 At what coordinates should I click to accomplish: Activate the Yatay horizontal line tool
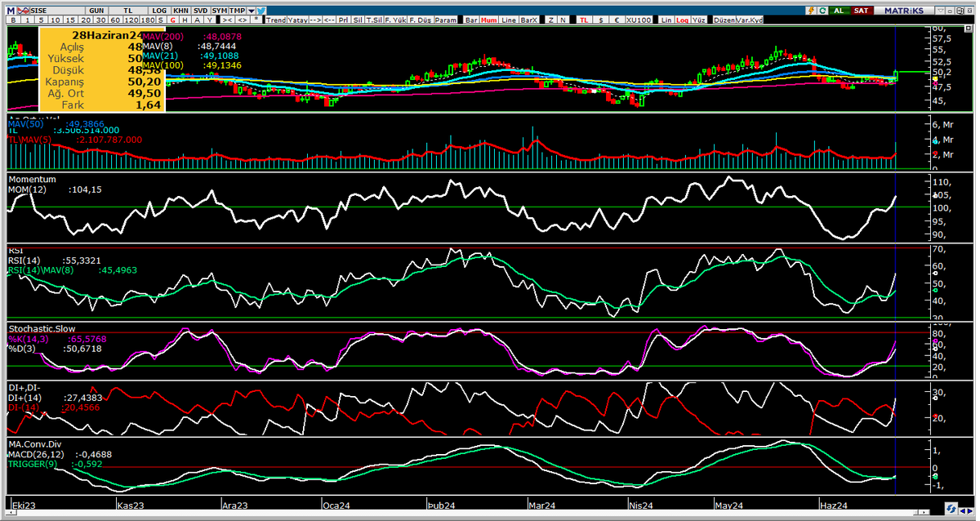coord(297,20)
